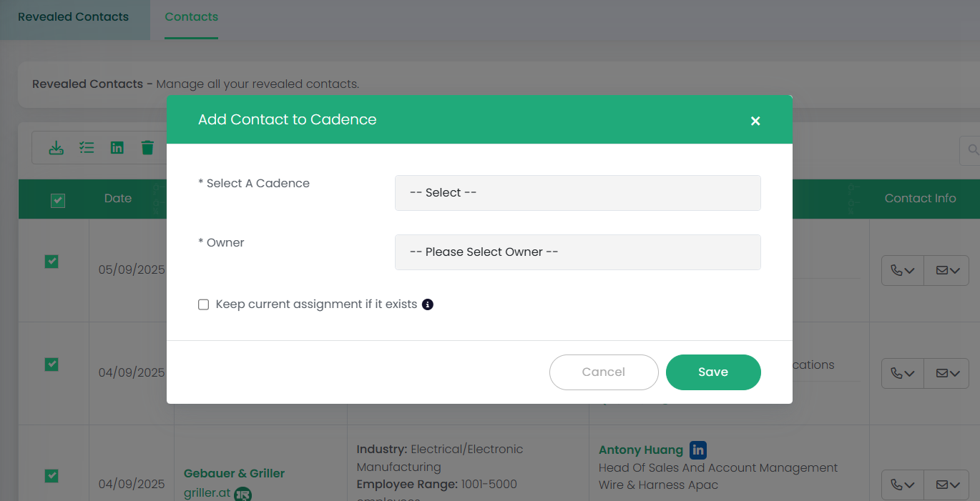Click the Cancel button
980x501 pixels.
coord(603,372)
